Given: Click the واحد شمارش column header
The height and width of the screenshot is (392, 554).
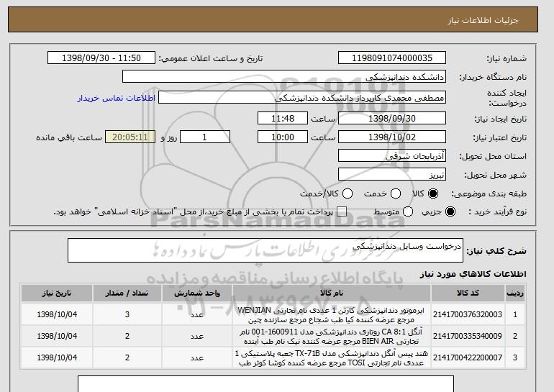Looking at the screenshot, I should (x=197, y=293).
